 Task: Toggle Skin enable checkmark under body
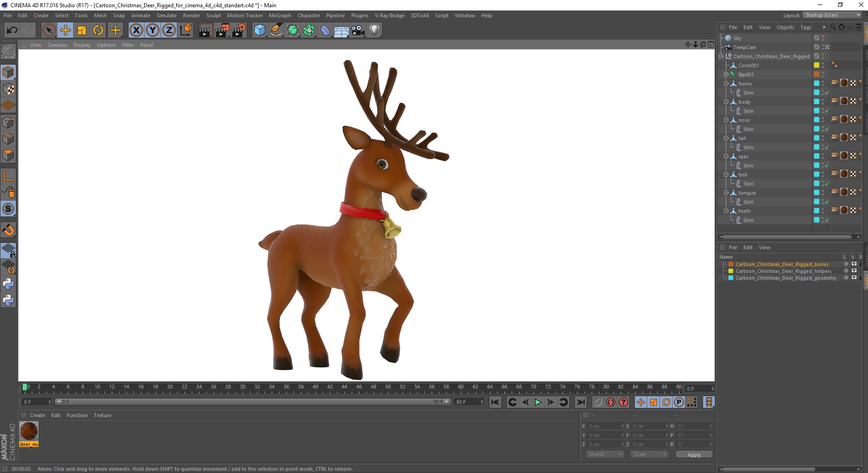pyautogui.click(x=827, y=111)
